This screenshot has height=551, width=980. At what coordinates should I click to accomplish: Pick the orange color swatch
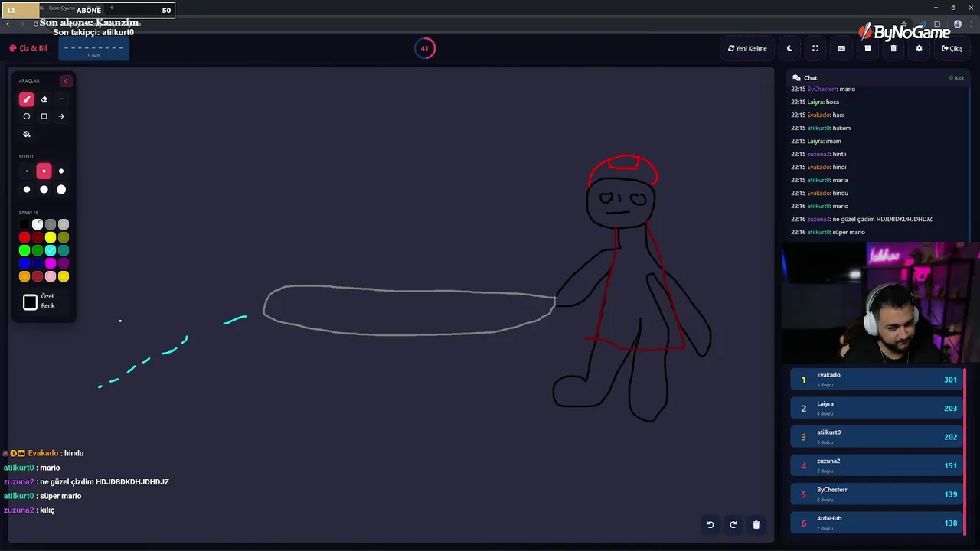[24, 276]
